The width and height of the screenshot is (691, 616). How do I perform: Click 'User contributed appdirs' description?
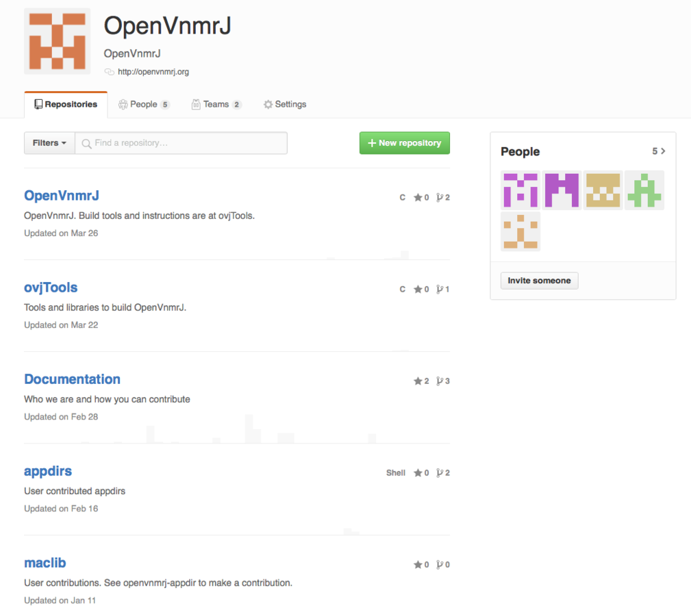75,491
